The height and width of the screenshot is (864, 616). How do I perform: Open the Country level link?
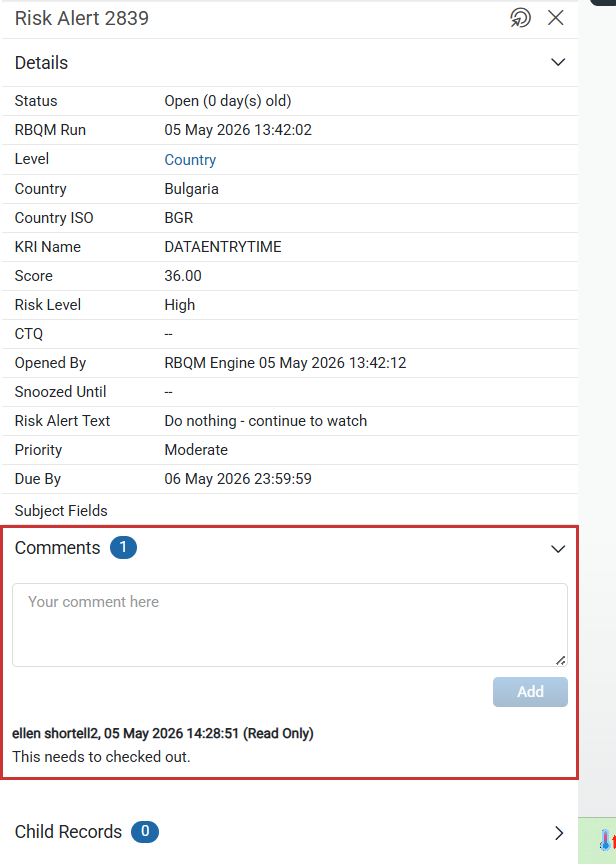tap(190, 160)
